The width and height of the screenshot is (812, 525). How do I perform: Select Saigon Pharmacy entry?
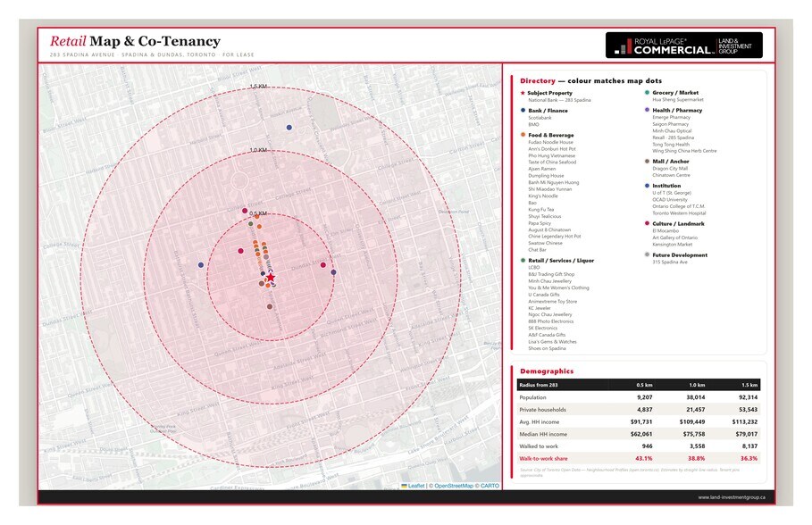tap(671, 124)
